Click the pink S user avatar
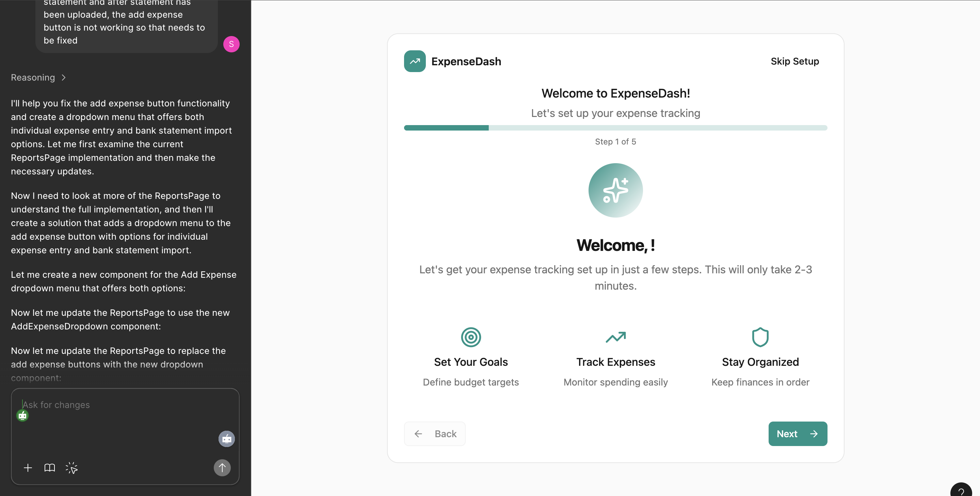The height and width of the screenshot is (496, 980). (x=231, y=44)
